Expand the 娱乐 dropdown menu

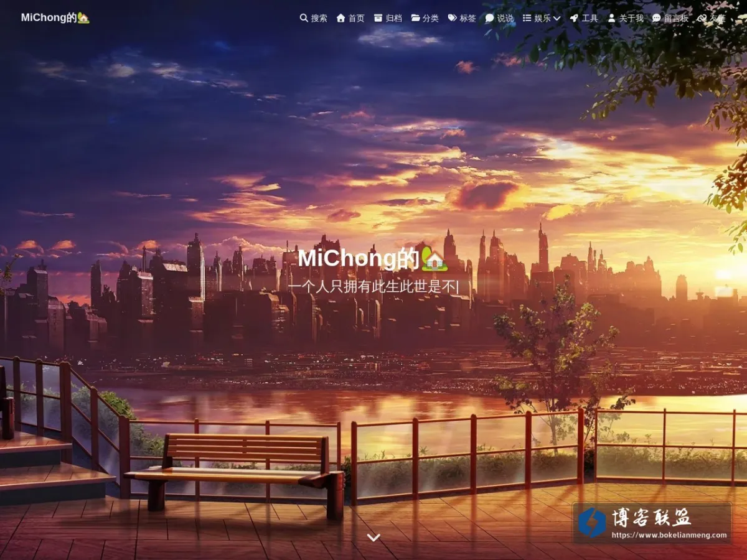point(542,18)
